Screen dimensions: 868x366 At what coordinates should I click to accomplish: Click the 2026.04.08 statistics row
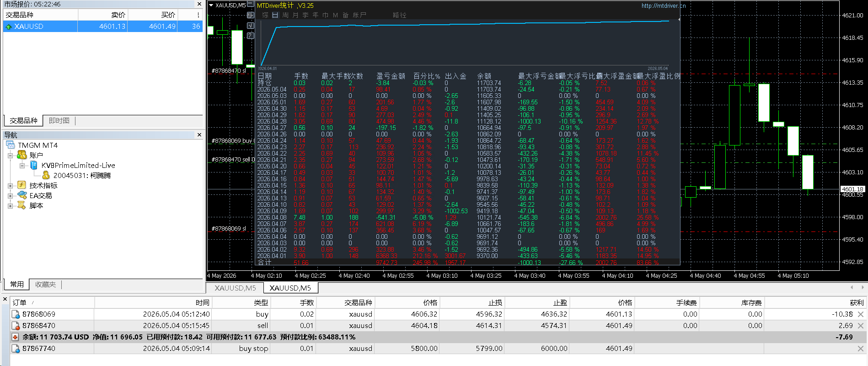click(468, 218)
